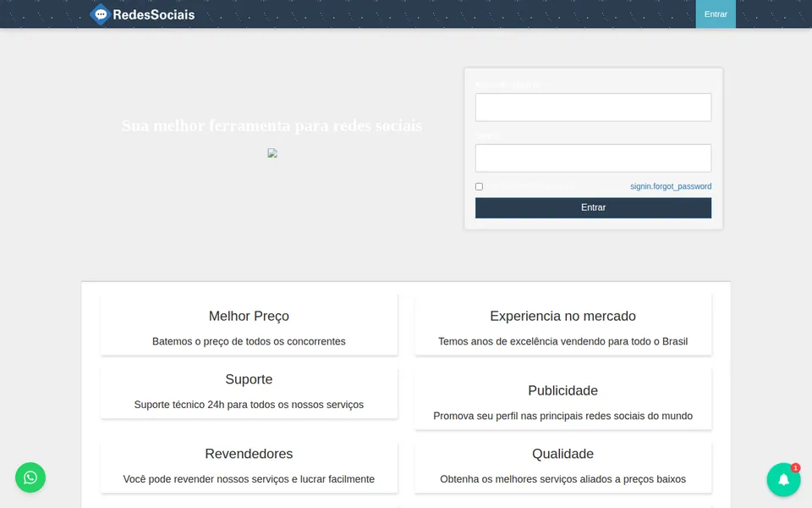Click the broken image placeholder under the headline
812x508 pixels.
(x=272, y=153)
